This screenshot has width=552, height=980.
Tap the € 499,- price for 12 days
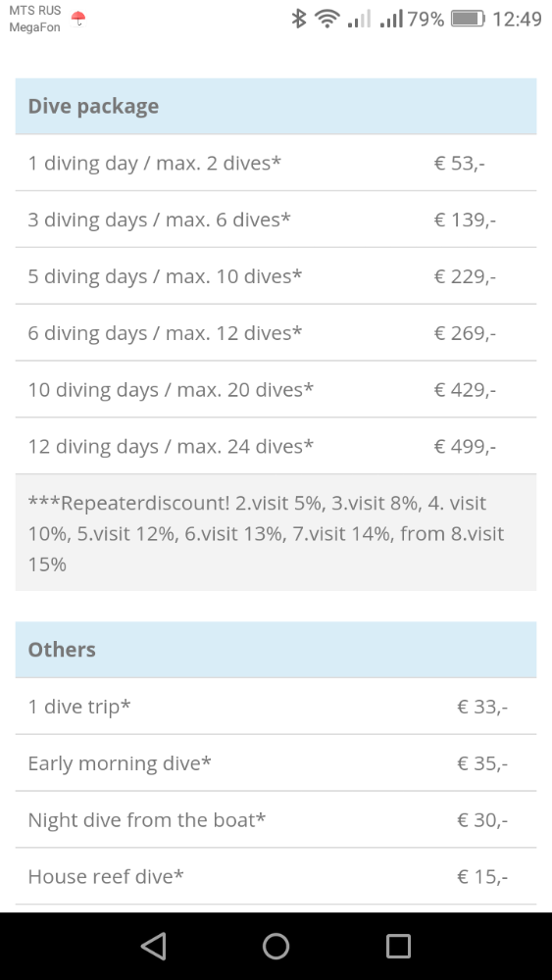(465, 446)
